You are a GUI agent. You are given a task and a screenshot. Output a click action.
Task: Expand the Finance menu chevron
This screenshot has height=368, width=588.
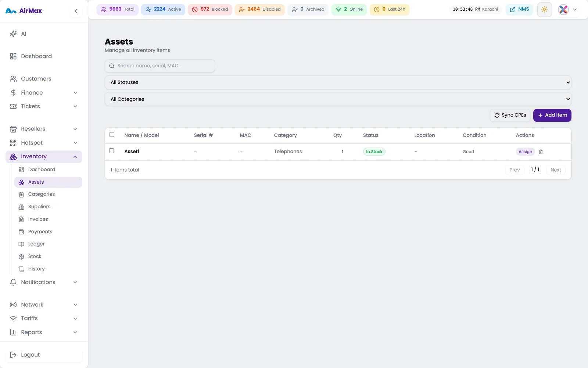coord(75,93)
